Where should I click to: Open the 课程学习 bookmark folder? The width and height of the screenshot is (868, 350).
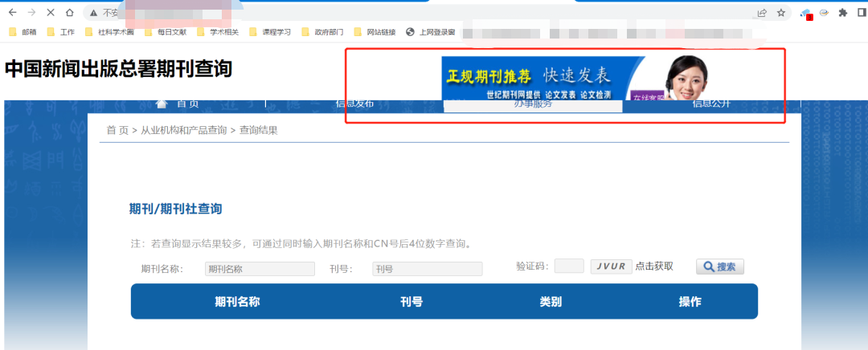tap(269, 32)
